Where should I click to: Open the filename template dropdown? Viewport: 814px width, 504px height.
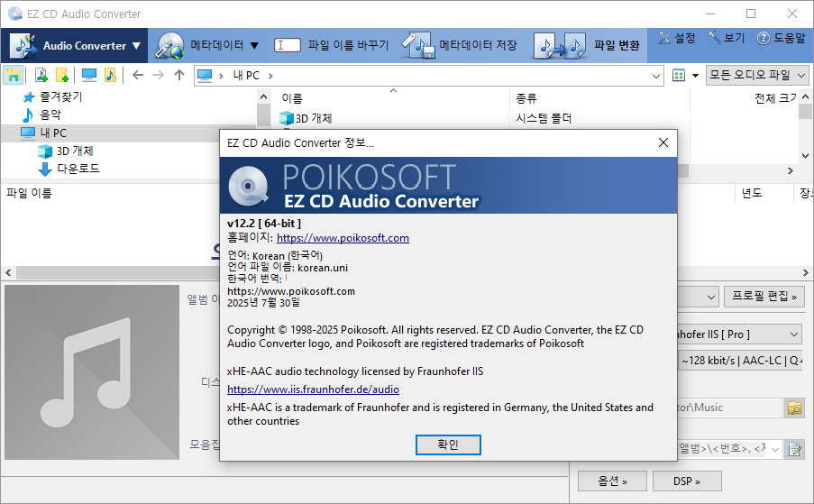click(x=774, y=449)
